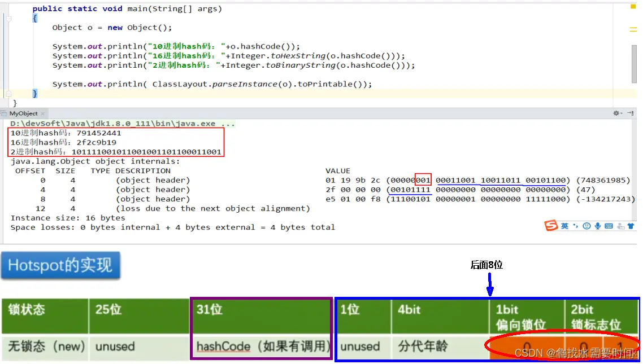Viewport: 643px width, 364px height.
Task: Click the println line with o.hashCode() only
Action: [176, 46]
